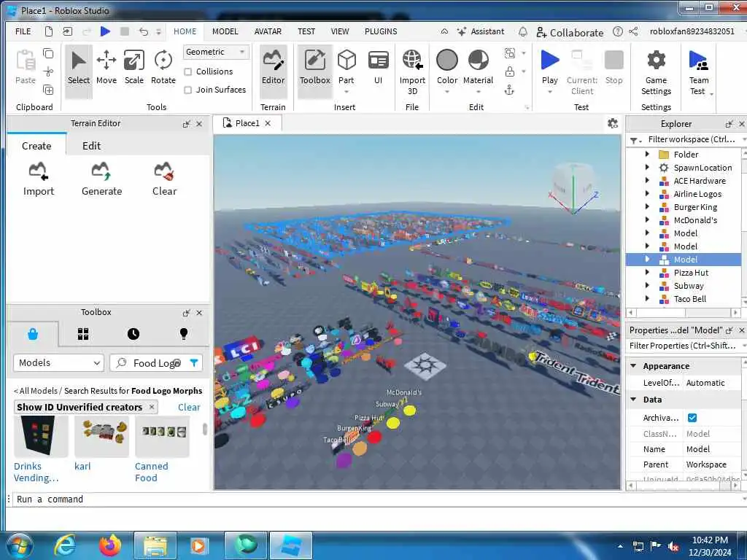The image size is (747, 560).
Task: Start a Team Test
Action: [699, 72]
